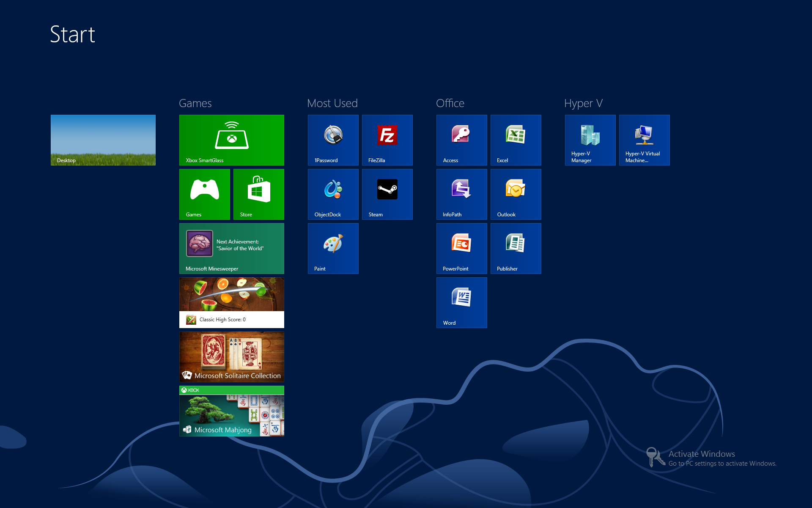Launch Microsoft Mahjong tile
Screen dimensions: 812x508
click(232, 411)
